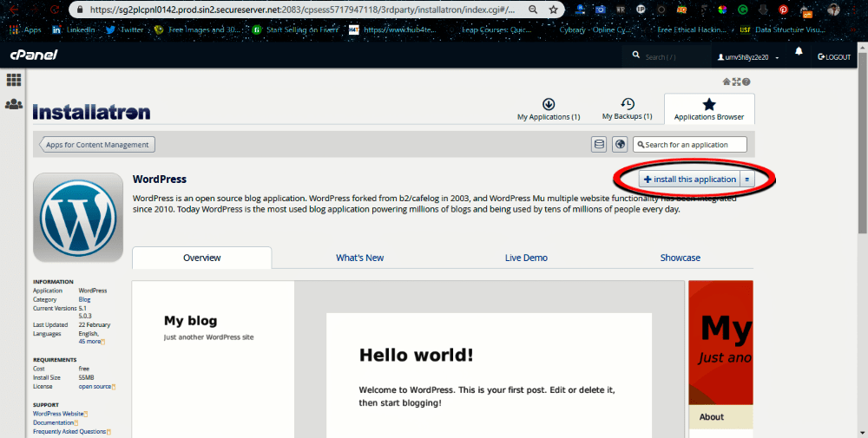Open the Live Demo tab
Screen dimensions: 868x438
[x=526, y=258]
